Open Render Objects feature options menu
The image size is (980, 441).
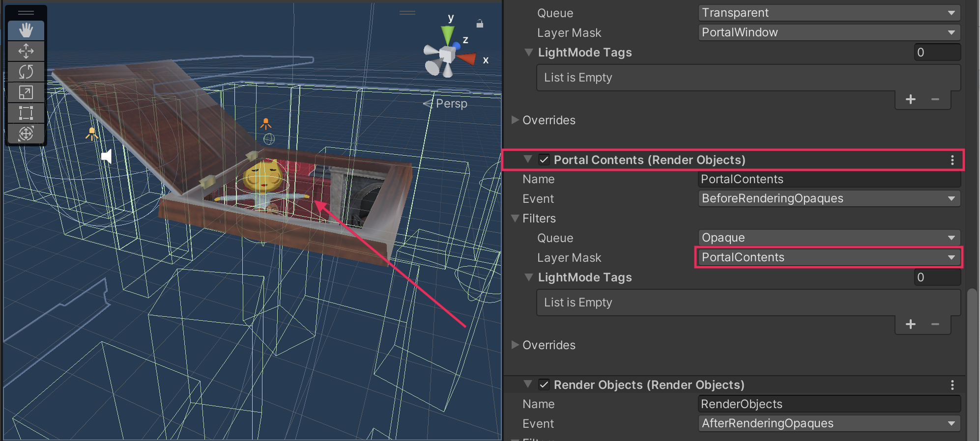952,385
